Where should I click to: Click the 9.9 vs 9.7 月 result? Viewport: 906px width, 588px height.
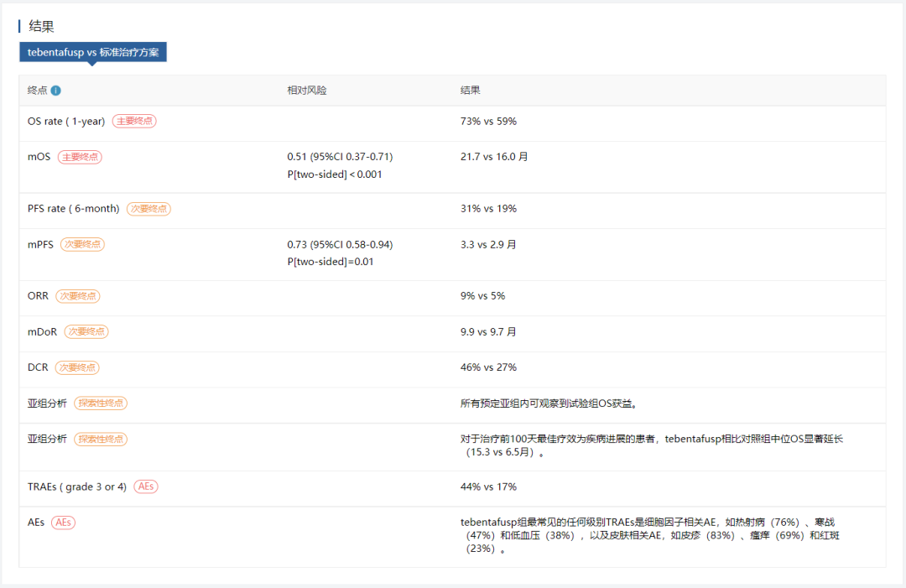(488, 331)
